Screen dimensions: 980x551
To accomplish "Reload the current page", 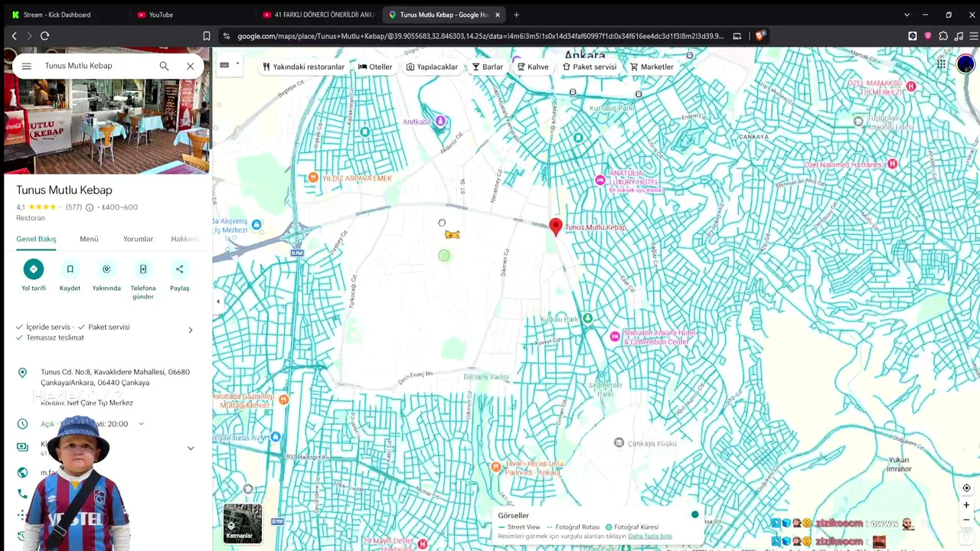I will [44, 36].
